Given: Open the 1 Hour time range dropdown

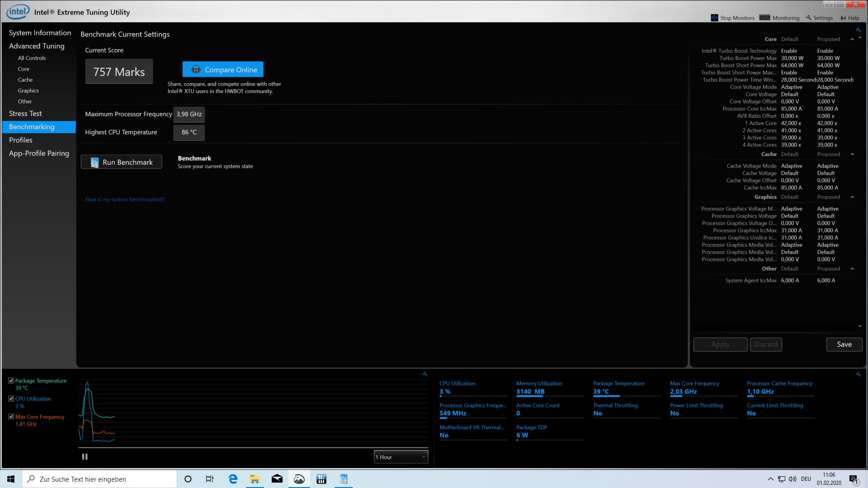Looking at the screenshot, I should [x=401, y=457].
